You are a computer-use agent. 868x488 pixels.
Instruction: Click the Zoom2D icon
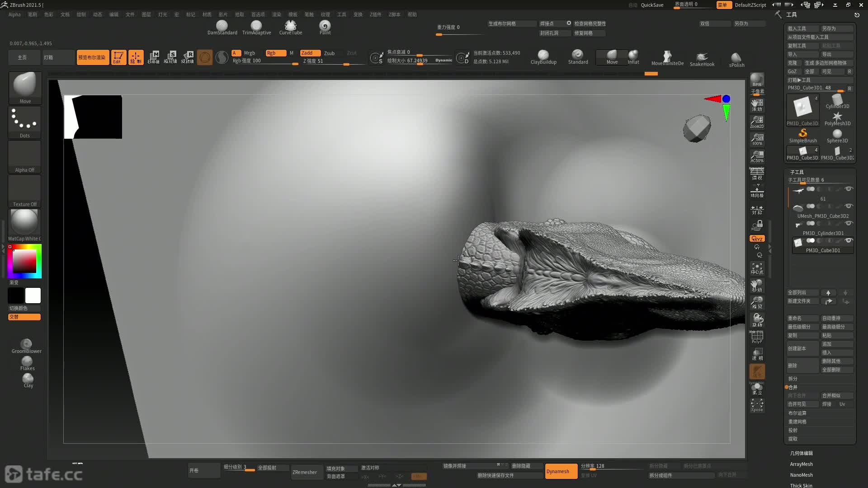(757, 122)
